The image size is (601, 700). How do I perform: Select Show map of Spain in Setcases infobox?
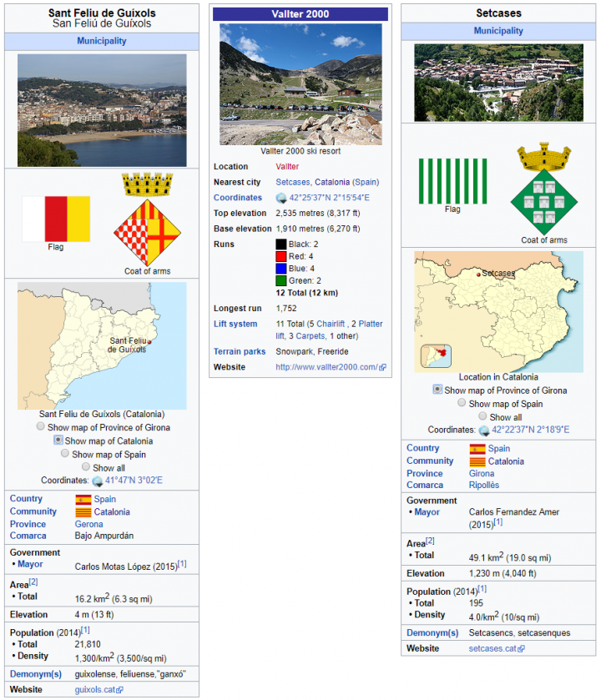point(462,403)
